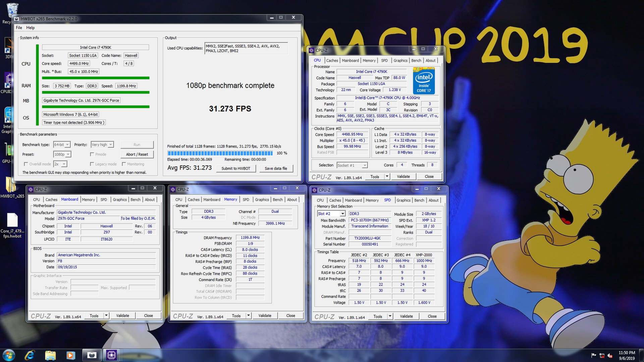Screen dimensions: 644x362
Task: Click the Intel Core i7 logo in CPU-Z
Action: coord(424,81)
